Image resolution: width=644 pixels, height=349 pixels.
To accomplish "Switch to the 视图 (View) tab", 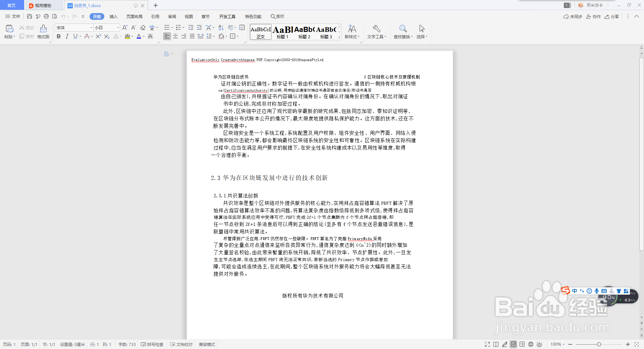I will pyautogui.click(x=189, y=16).
